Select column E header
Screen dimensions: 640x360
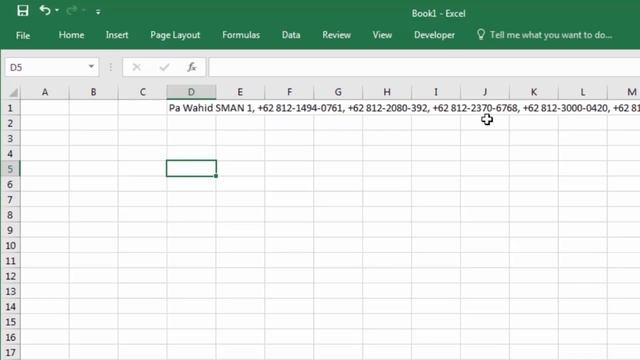pos(240,92)
